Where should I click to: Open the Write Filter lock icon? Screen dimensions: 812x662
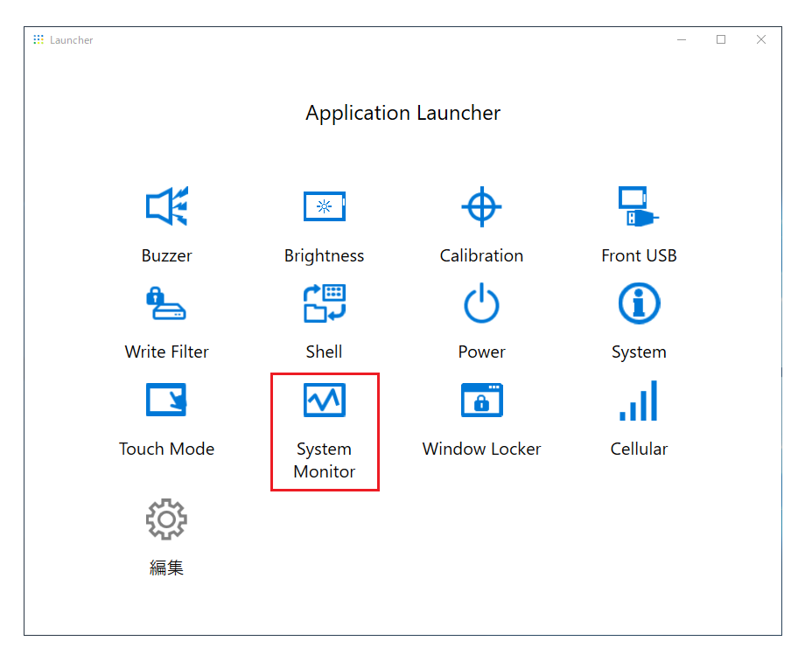click(166, 304)
